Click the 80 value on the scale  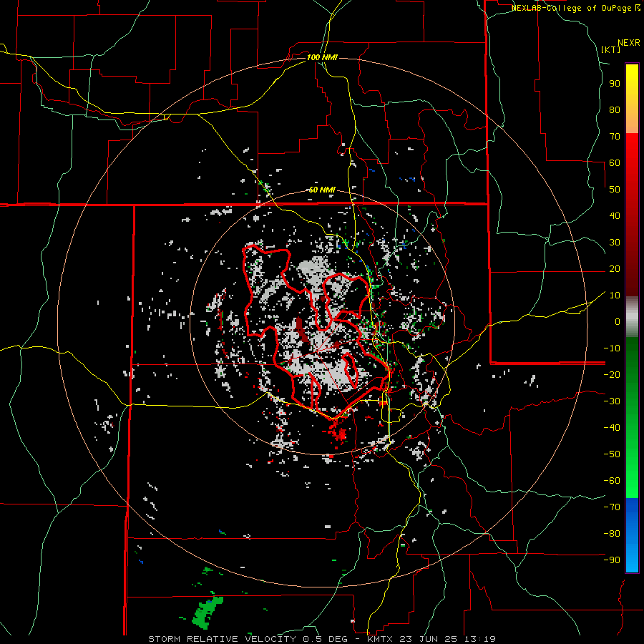[615, 109]
